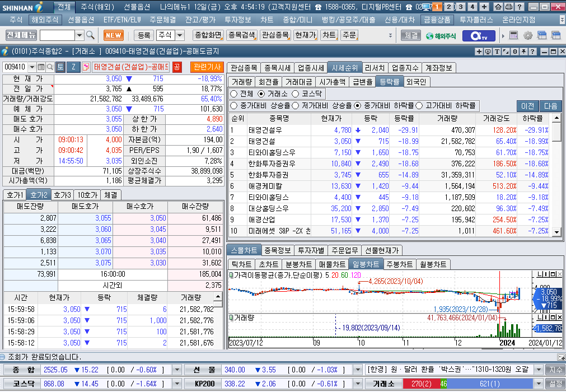Open the 선물 futures dropdown arrow
Viewport: 566px width, 392px height.
(x=358, y=370)
